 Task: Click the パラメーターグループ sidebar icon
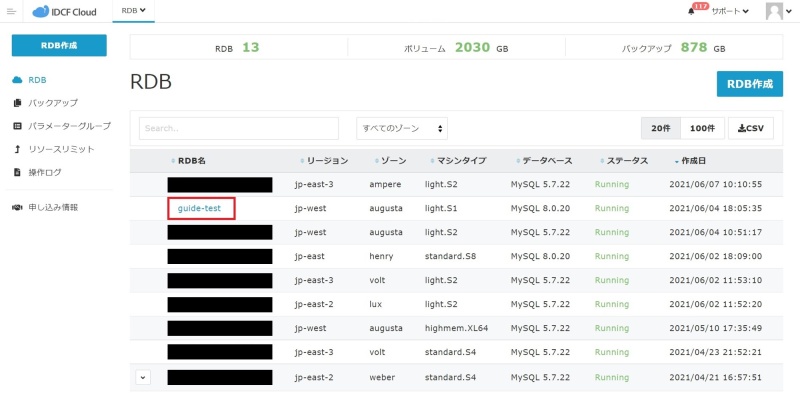click(17, 126)
